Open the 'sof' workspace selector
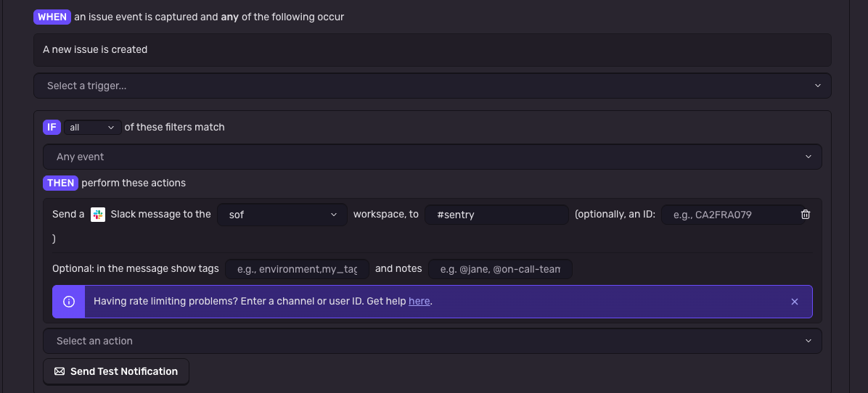 click(x=282, y=215)
